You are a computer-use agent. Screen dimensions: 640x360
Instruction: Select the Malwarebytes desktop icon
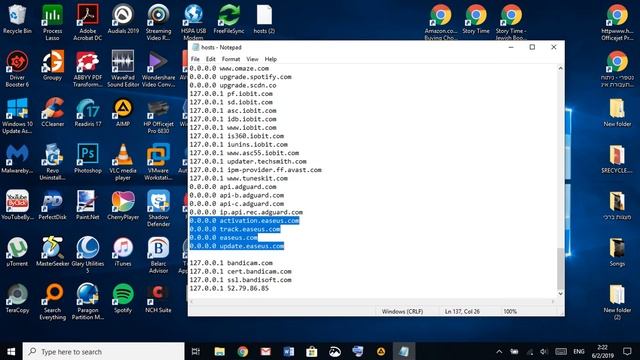tap(17, 159)
